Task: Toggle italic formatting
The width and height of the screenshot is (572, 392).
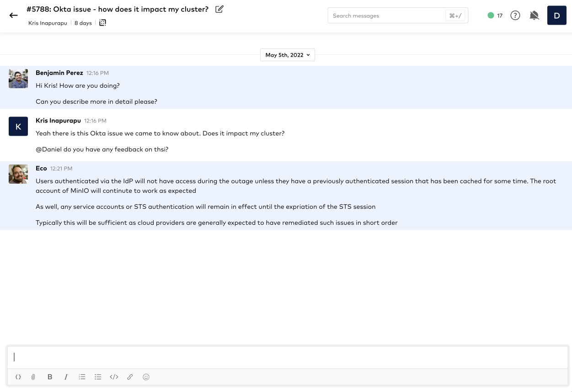Action: coord(66,377)
